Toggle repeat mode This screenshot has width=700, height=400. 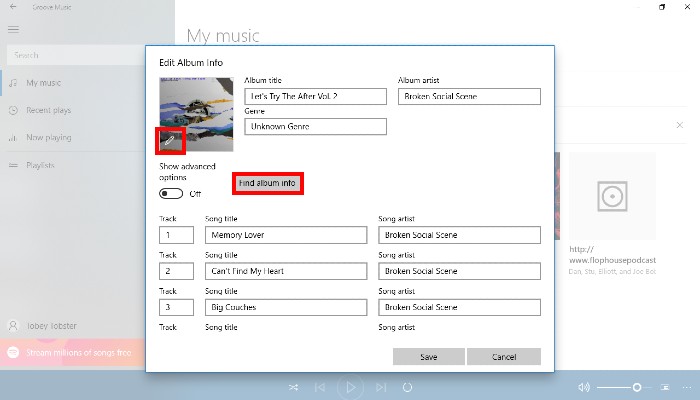407,387
